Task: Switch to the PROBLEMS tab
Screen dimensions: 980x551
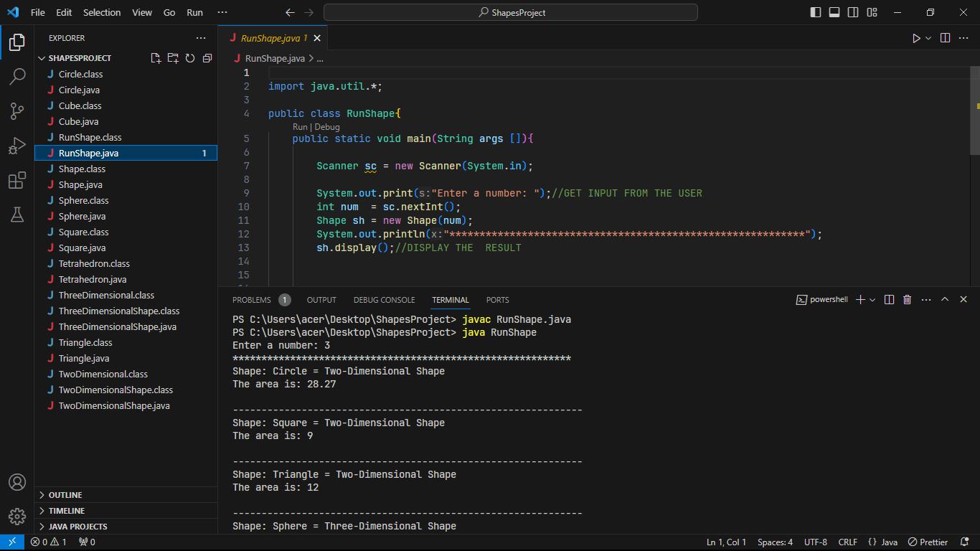Action: (x=261, y=300)
